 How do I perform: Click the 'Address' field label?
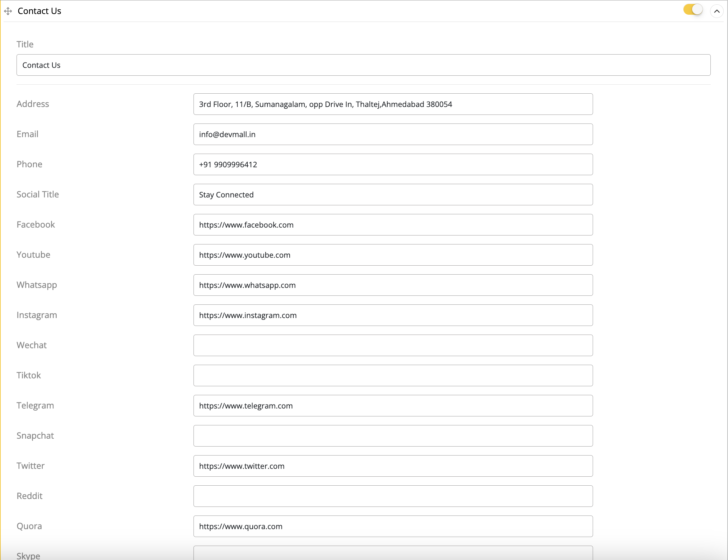point(33,104)
